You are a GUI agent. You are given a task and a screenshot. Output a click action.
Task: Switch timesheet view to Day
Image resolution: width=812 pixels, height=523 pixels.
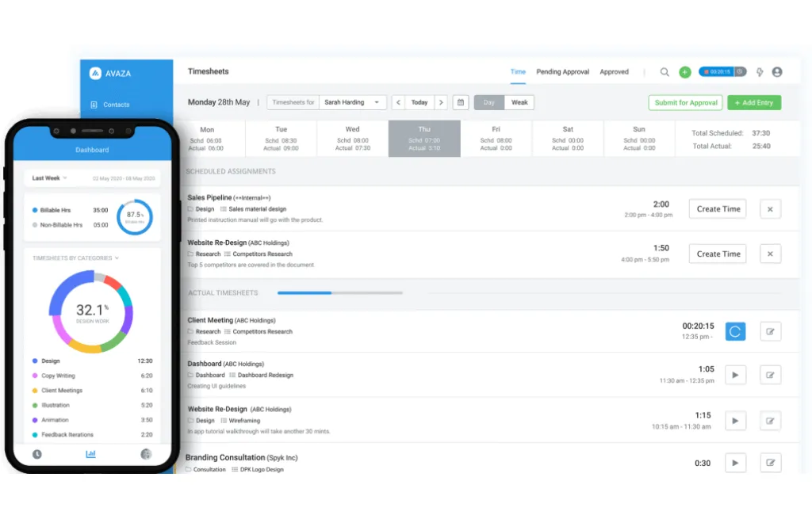[489, 102]
